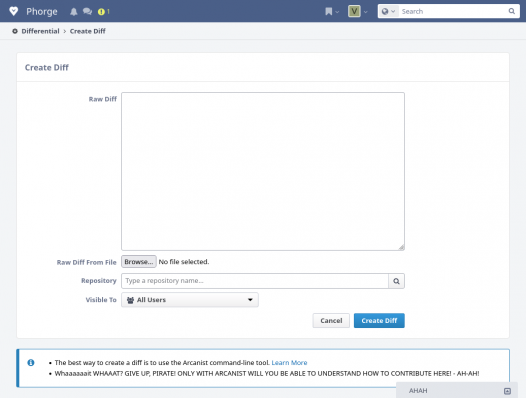Open the notifications bell icon
The width and height of the screenshot is (526, 398).
point(73,12)
